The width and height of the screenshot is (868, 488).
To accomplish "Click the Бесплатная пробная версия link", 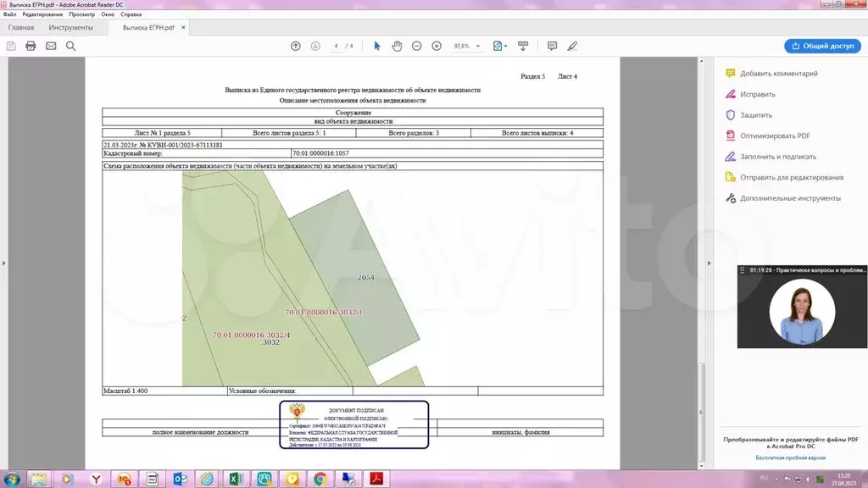I will point(790,457).
